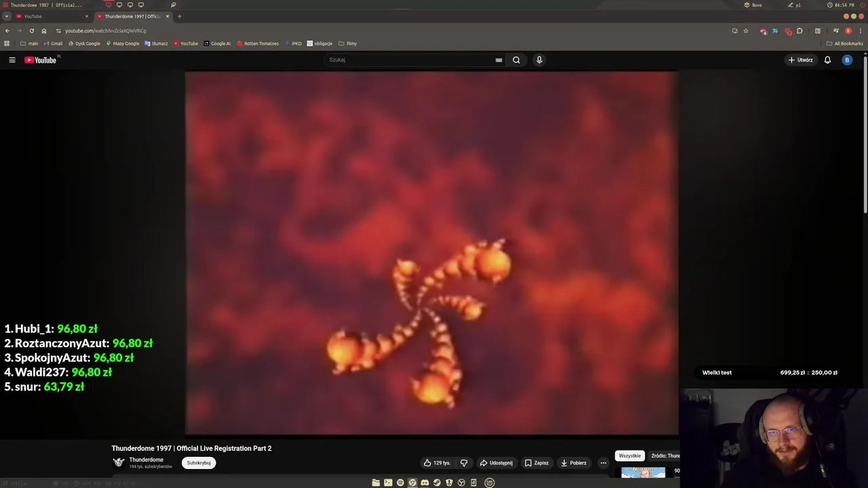868x488 pixels.
Task: Open the recommended video thumbnail
Action: (x=643, y=472)
